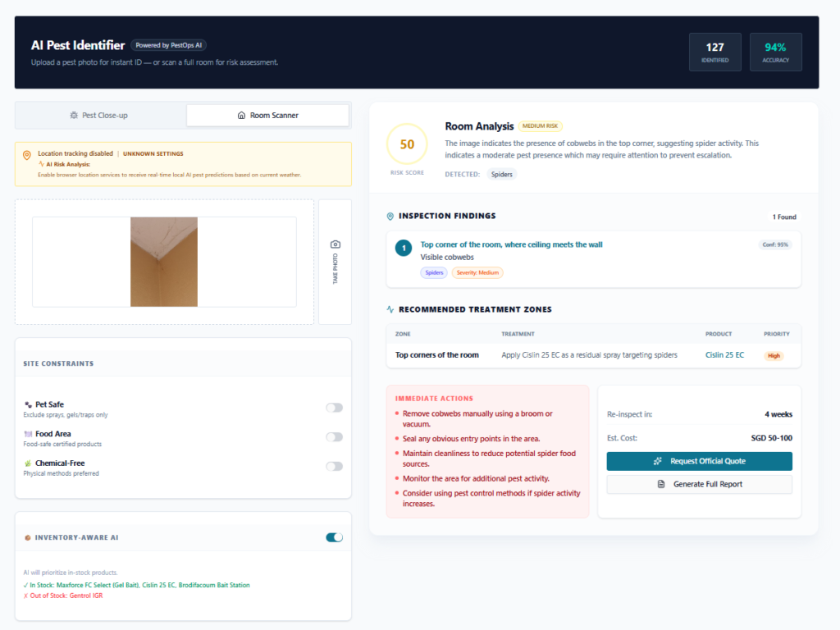
Task: Click the Recommended Treatment Zones pulse icon
Action: [390, 309]
